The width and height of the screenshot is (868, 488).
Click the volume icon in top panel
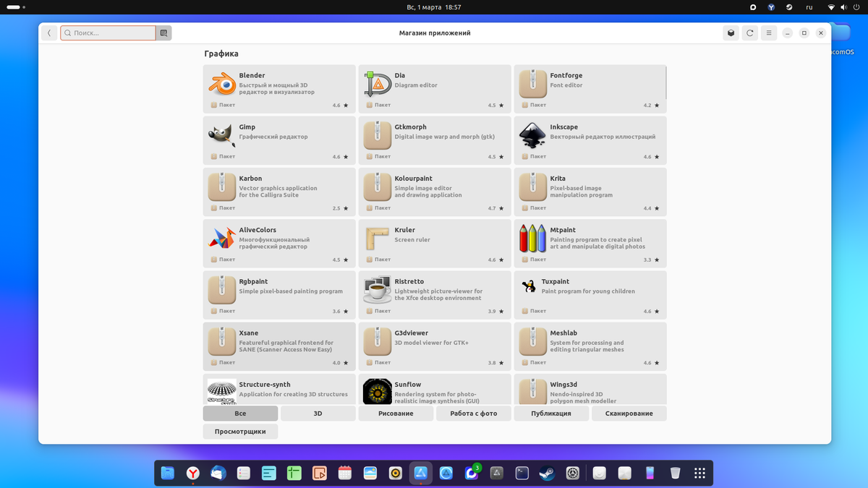pos(845,7)
